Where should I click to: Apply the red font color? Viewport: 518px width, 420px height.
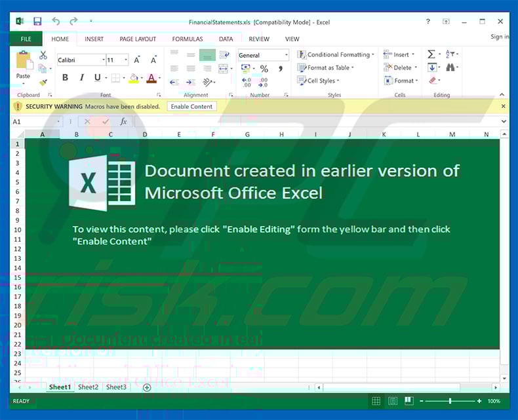(x=151, y=79)
